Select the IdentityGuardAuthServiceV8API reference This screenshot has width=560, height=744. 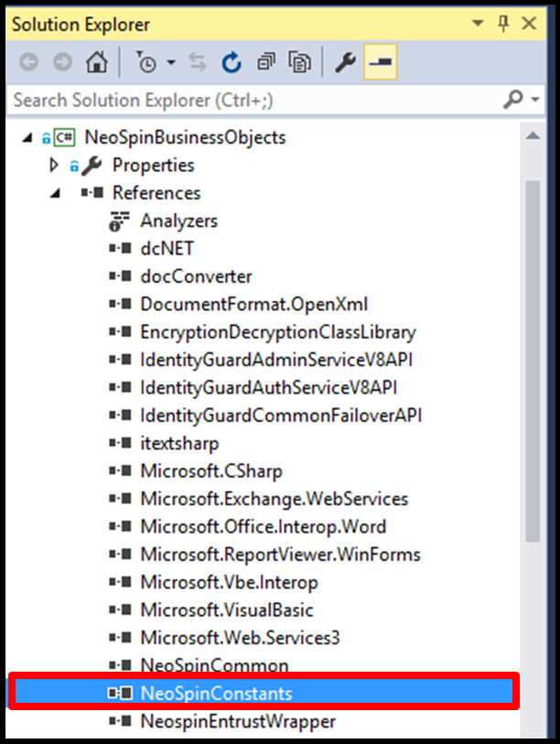pos(269,388)
